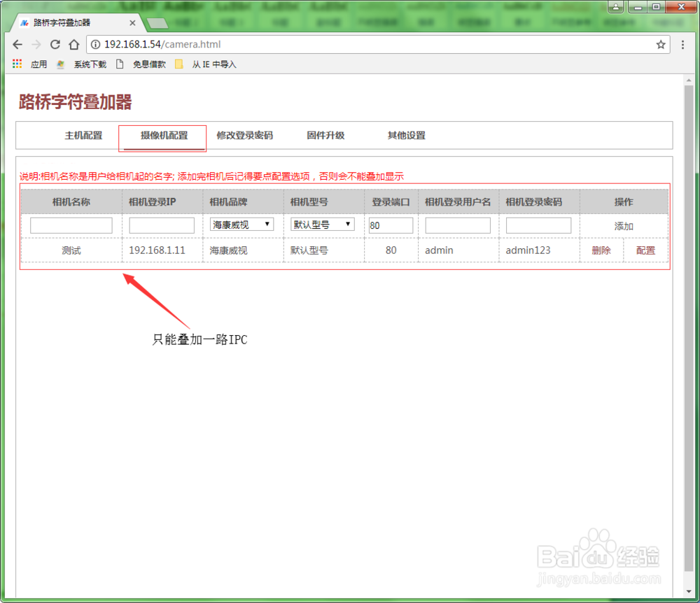Click the 登录端口 column header
700x603 pixels.
coord(391,201)
